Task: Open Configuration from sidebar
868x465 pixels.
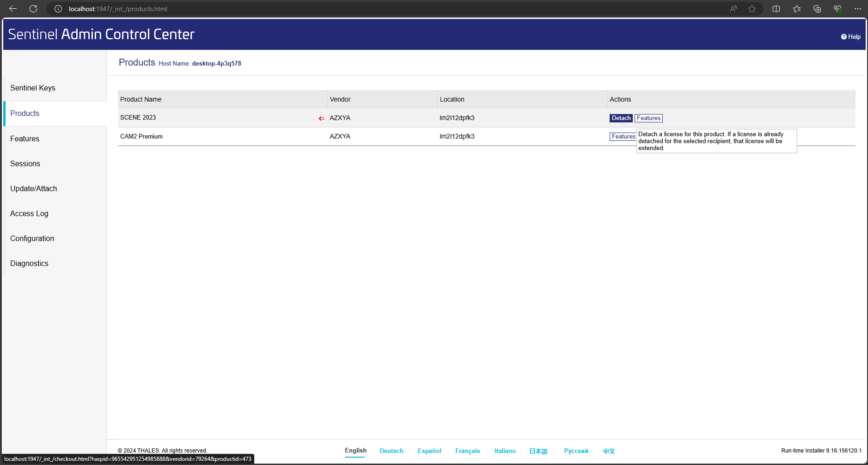Action: tap(32, 239)
